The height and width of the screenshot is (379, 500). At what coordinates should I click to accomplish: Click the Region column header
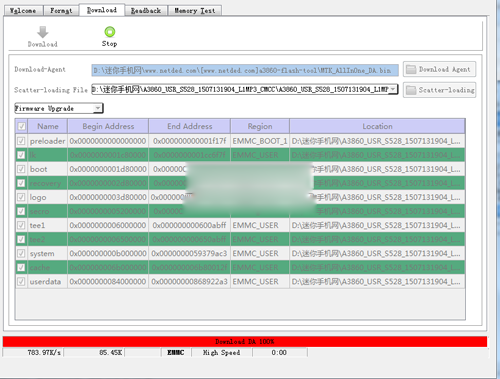(260, 126)
